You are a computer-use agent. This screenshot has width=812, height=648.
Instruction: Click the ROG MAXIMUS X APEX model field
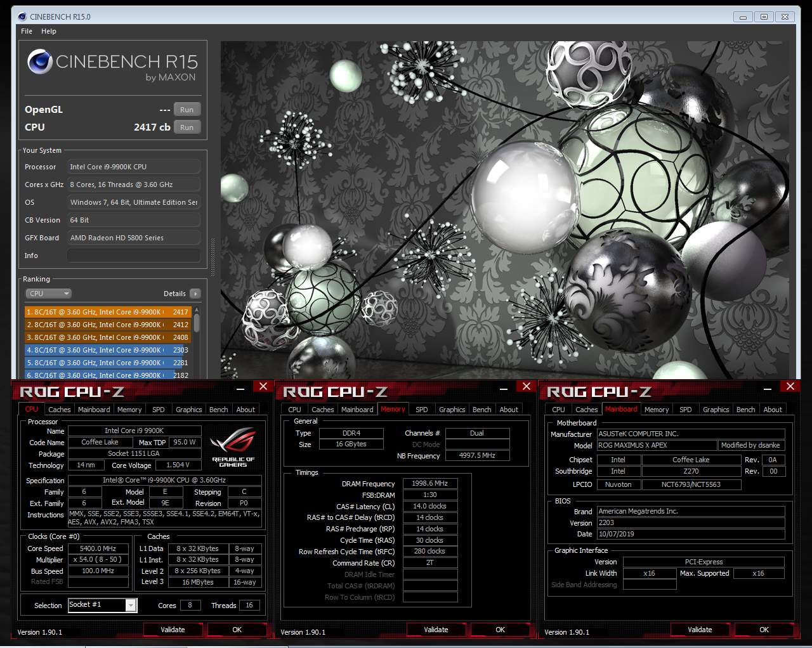coord(657,445)
